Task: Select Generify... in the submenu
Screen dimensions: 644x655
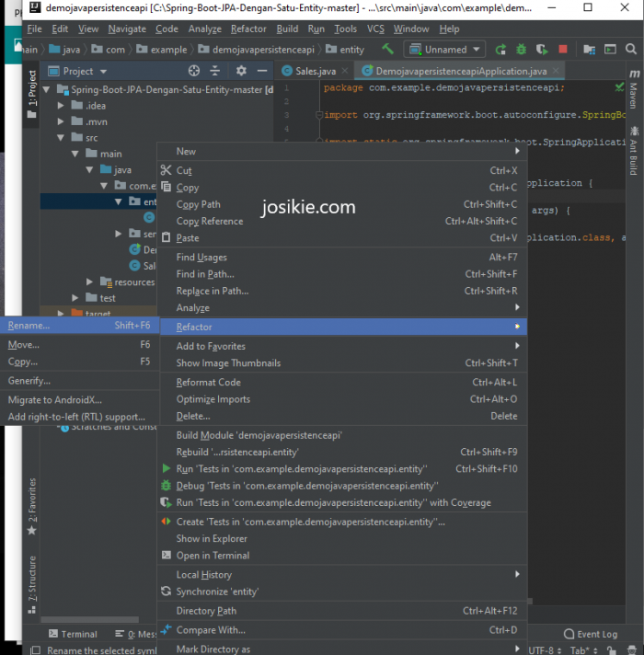Action: (79, 381)
